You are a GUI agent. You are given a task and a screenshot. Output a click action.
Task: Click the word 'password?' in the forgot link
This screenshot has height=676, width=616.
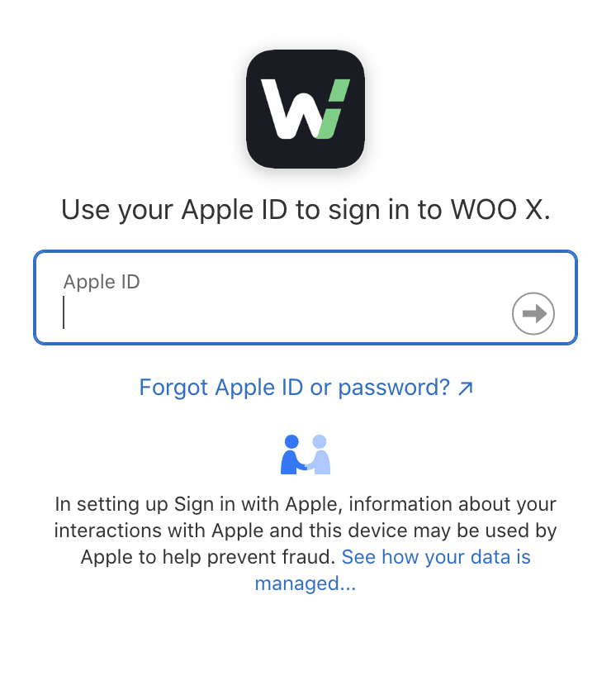click(394, 388)
